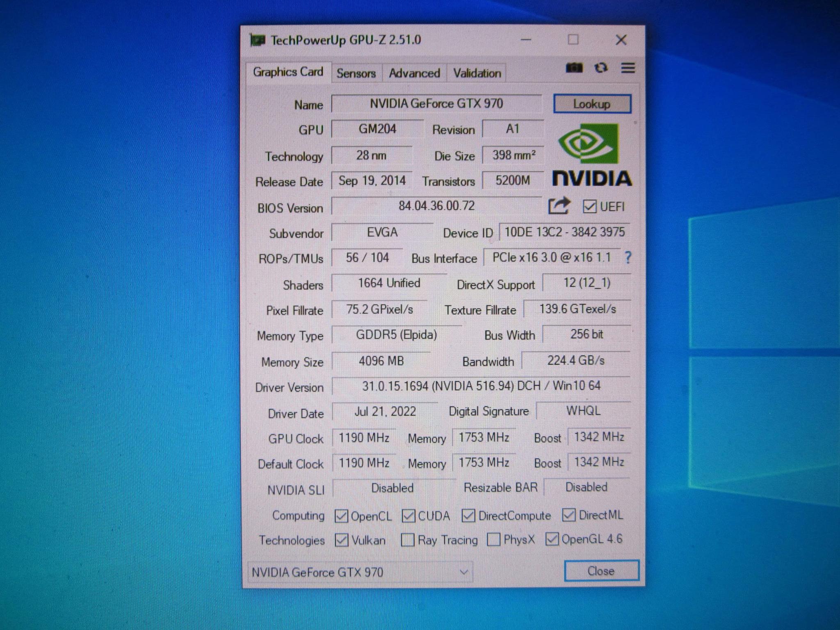840x630 pixels.
Task: Click the Driver Version field
Action: point(481,386)
